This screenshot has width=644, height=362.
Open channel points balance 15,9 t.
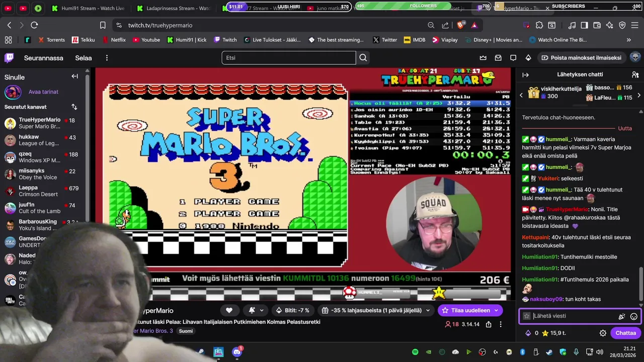(553, 333)
